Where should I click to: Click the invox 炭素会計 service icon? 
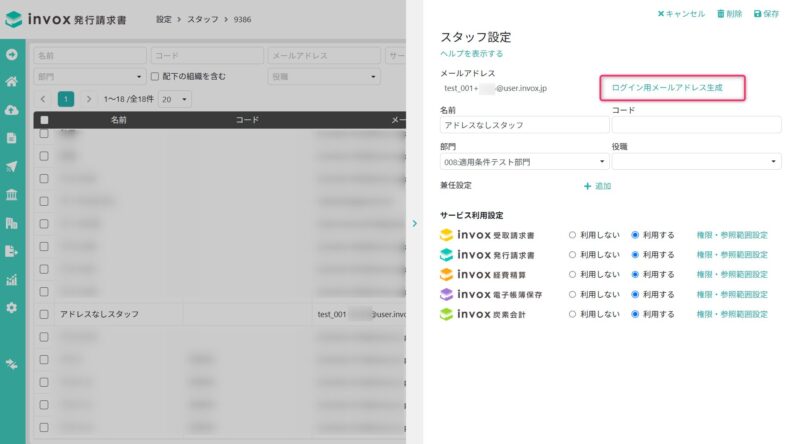(x=446, y=314)
